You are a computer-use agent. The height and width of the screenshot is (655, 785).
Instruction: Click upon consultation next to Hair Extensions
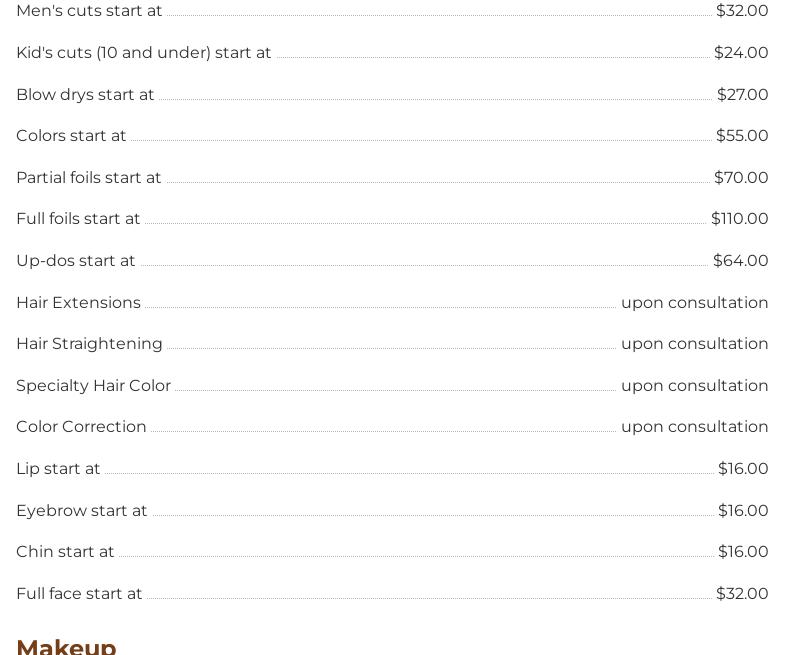(x=694, y=303)
